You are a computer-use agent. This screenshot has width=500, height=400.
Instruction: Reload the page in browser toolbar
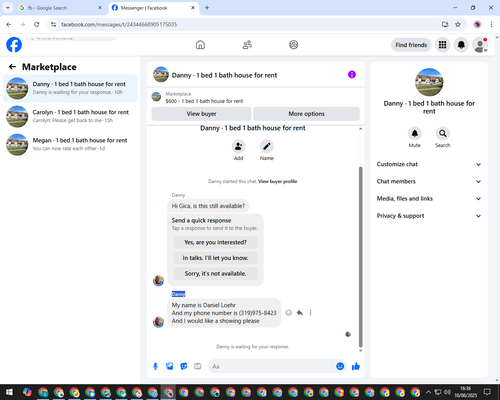(37, 24)
